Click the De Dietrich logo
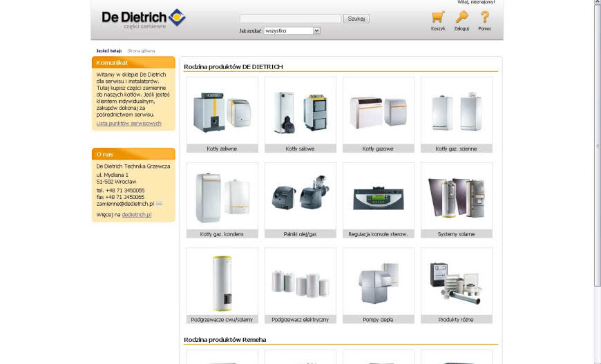The image size is (601, 364). [x=144, y=19]
